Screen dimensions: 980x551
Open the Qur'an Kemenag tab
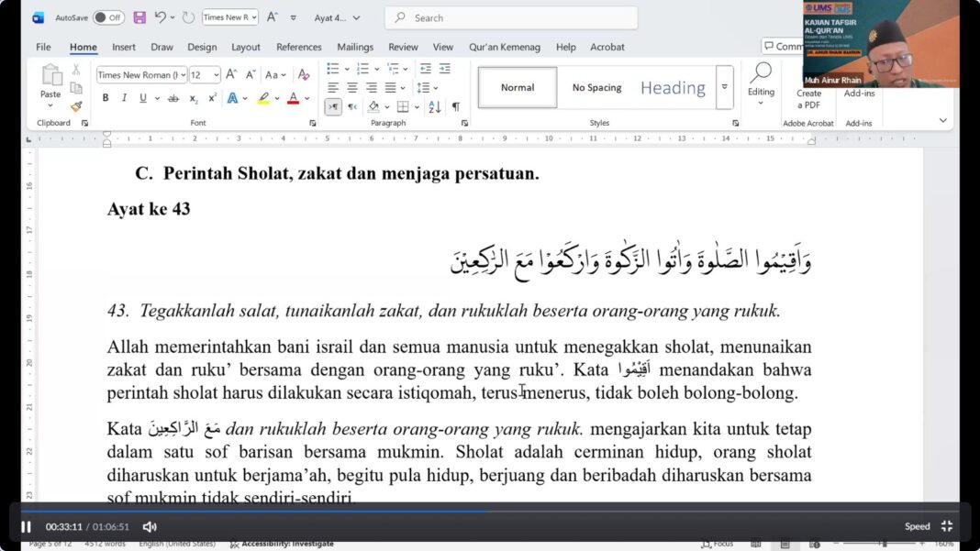[x=505, y=47]
